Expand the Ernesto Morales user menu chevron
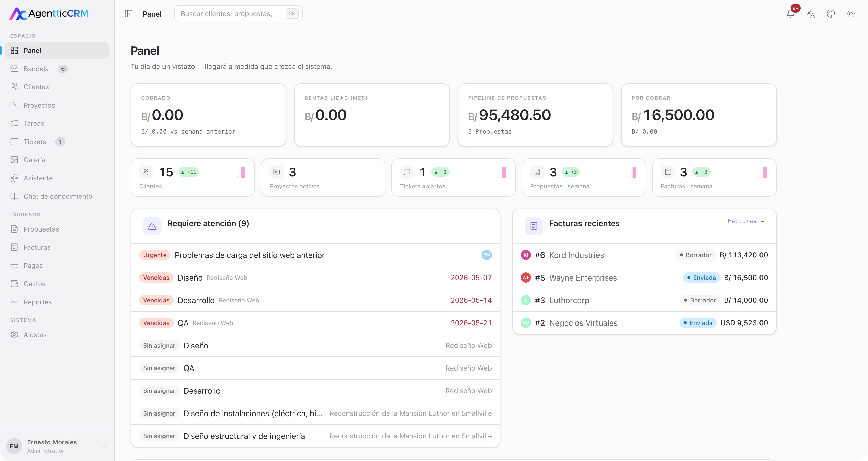 [x=104, y=446]
